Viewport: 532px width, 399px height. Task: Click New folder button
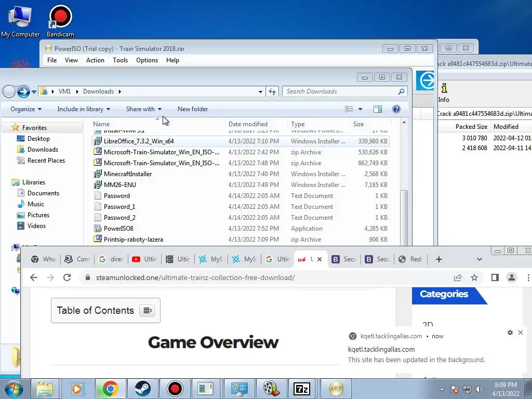[x=193, y=109]
